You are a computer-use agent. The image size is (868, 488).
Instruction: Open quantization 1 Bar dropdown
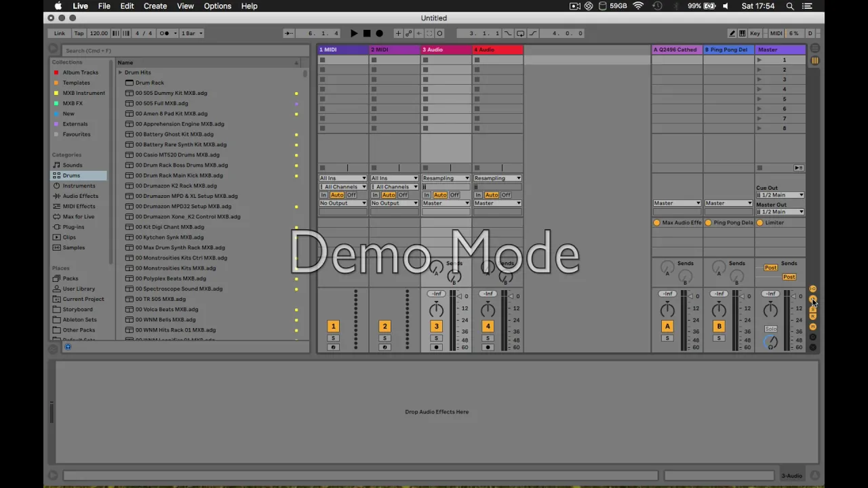(192, 33)
